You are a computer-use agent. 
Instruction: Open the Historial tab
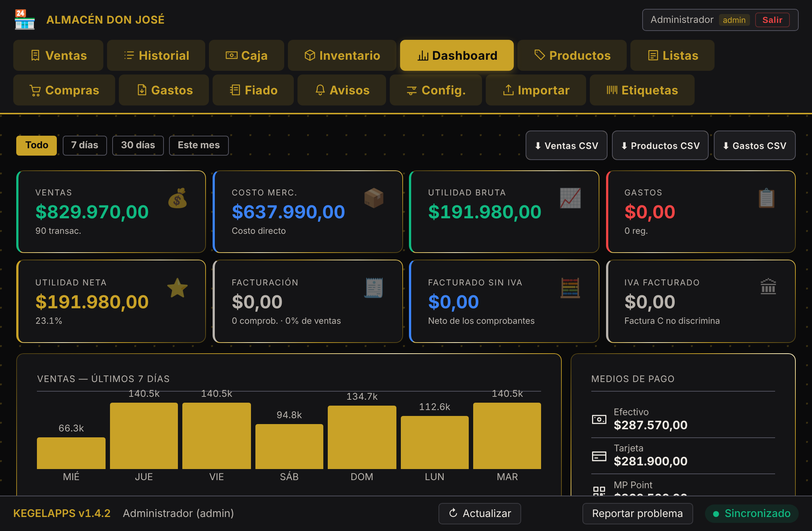coord(156,55)
